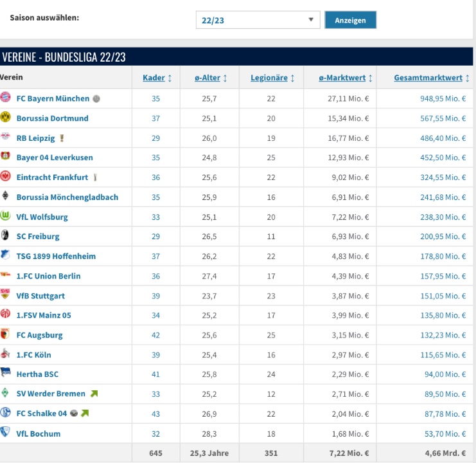Screen dimensions: 476x463
Task: Click the VfL Wolfsburg green logo
Action: point(6,216)
